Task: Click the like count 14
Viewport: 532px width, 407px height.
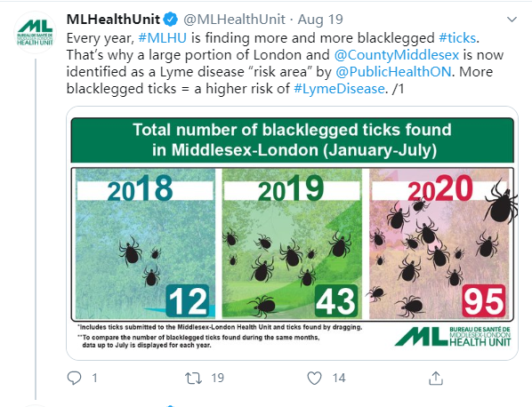Action: click(339, 378)
